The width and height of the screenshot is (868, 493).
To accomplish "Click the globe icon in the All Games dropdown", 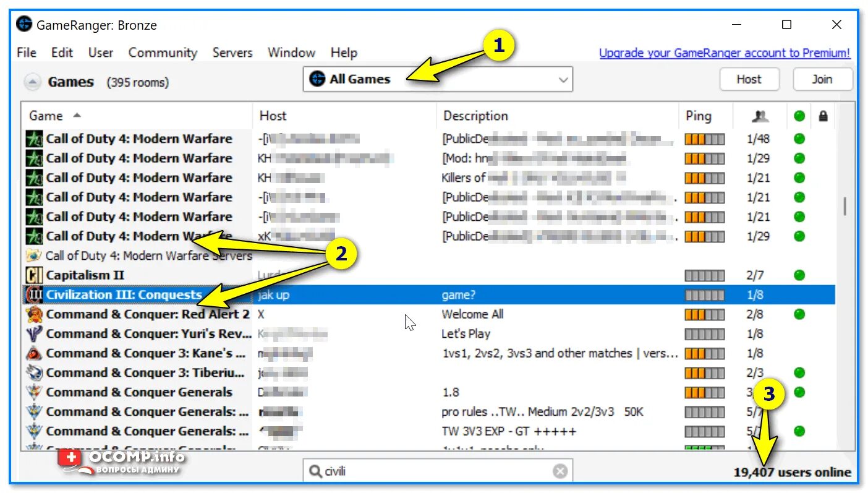I will [x=317, y=79].
